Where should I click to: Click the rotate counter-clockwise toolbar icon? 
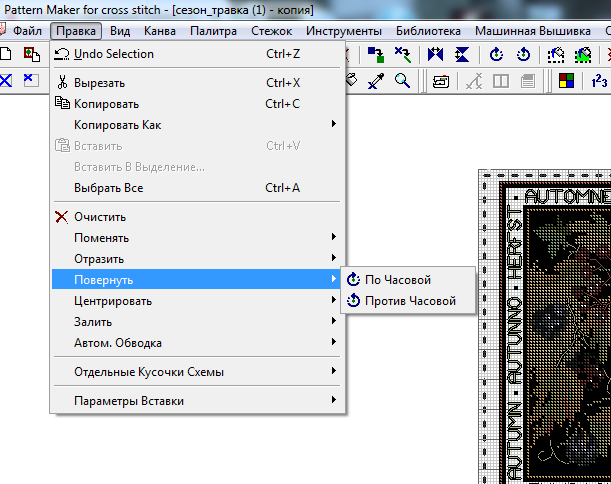523,54
